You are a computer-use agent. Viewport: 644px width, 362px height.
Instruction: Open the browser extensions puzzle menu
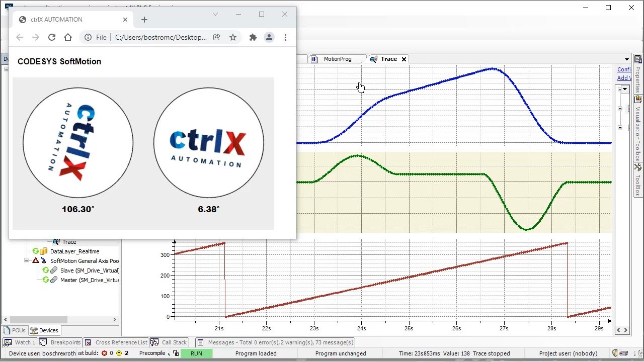(x=253, y=37)
